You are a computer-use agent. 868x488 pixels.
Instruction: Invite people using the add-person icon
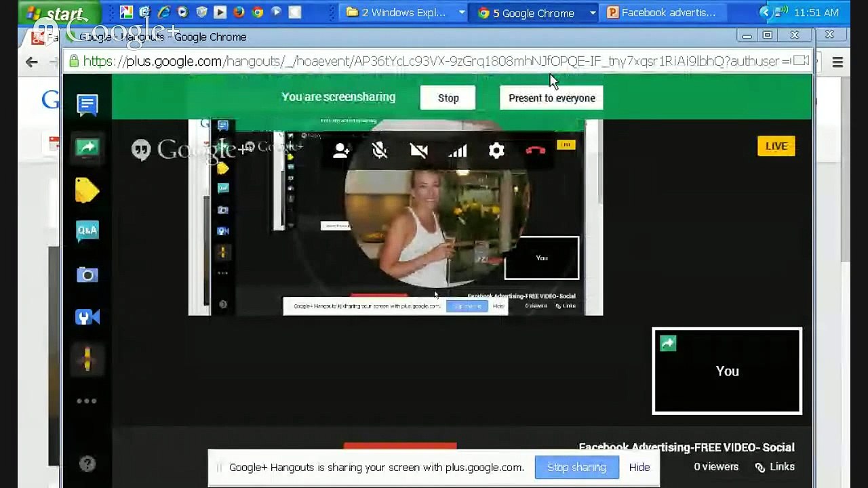click(x=341, y=150)
